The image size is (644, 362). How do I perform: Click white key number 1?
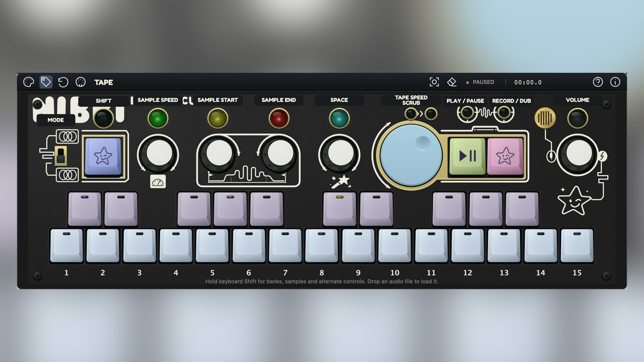[x=66, y=246]
